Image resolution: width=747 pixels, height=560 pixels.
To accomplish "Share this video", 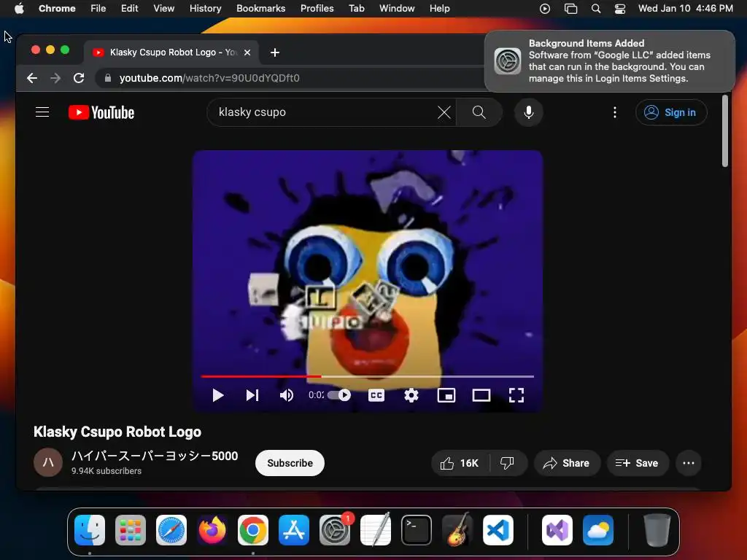I will [566, 463].
